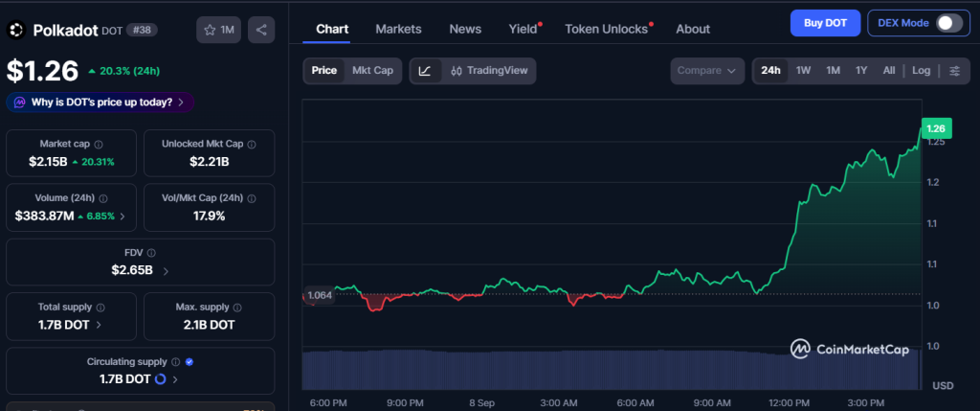Expand FDV details chevron
Screen dimensions: 980x411
tap(166, 271)
